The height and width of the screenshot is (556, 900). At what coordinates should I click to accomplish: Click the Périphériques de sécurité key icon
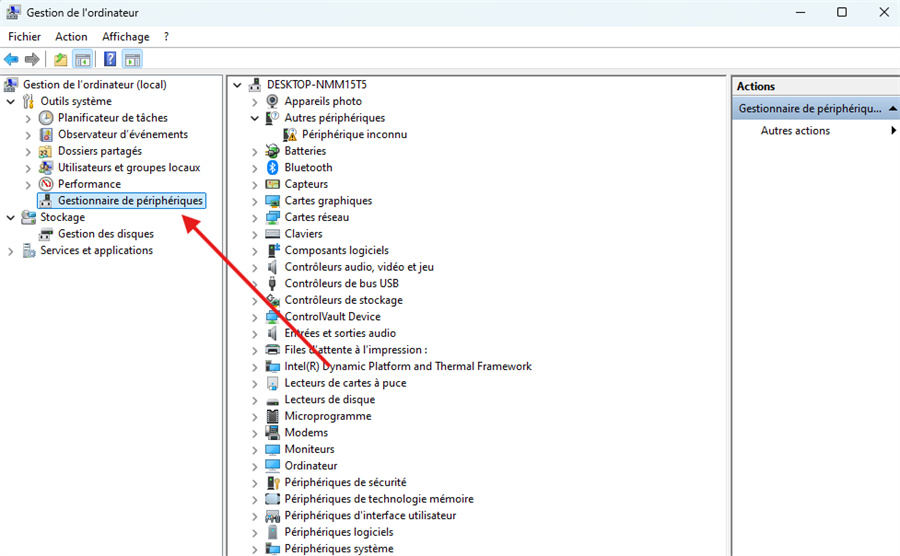pos(273,483)
